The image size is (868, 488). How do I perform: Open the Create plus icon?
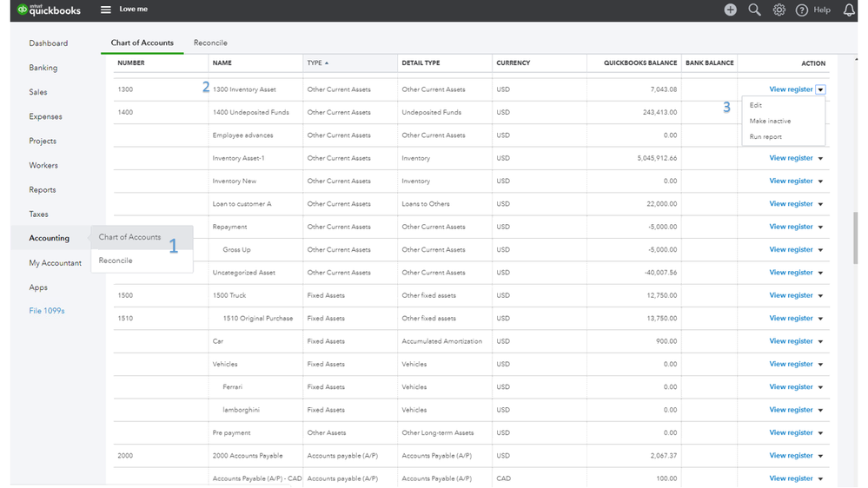pos(730,10)
